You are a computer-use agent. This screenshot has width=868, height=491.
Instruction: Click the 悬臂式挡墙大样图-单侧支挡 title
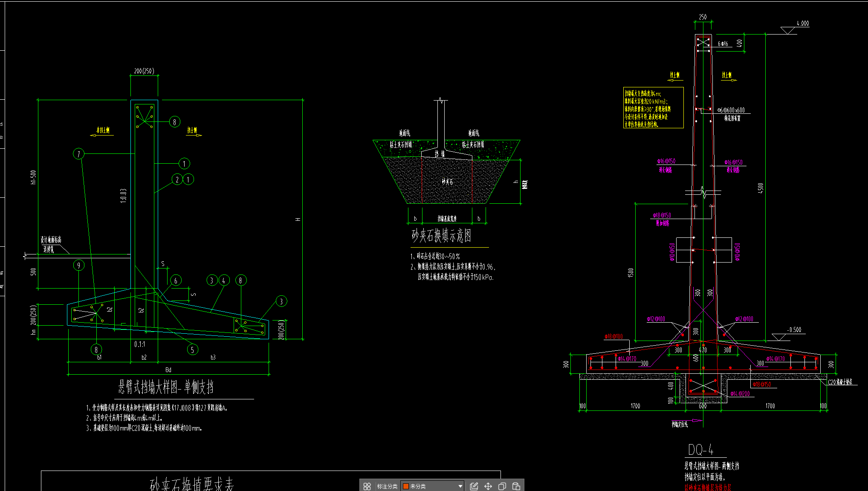click(x=166, y=387)
